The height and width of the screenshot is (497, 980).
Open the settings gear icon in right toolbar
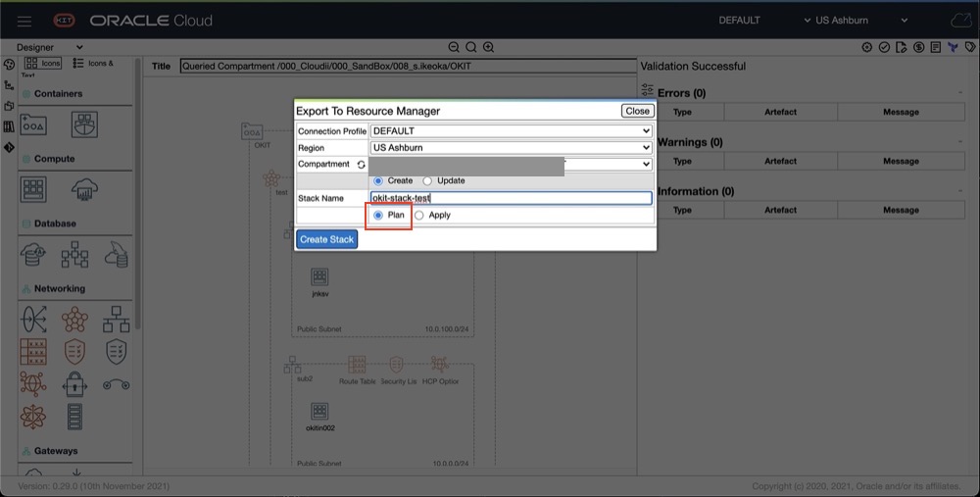coord(867,47)
